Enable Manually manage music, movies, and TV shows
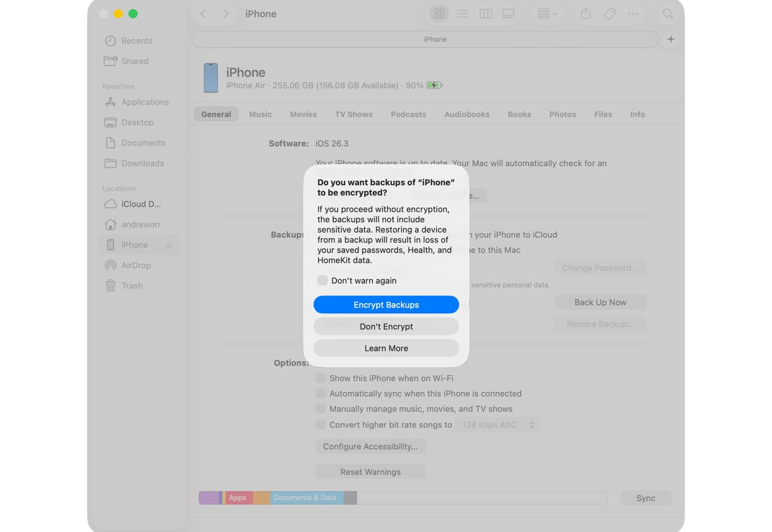This screenshot has width=772, height=532. point(321,408)
